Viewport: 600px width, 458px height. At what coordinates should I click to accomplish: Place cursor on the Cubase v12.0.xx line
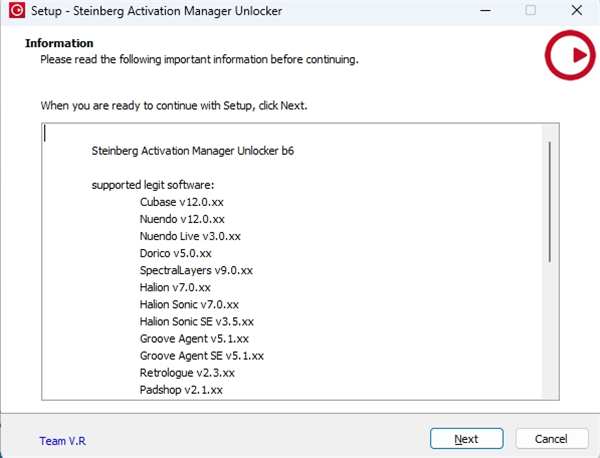[x=182, y=202]
